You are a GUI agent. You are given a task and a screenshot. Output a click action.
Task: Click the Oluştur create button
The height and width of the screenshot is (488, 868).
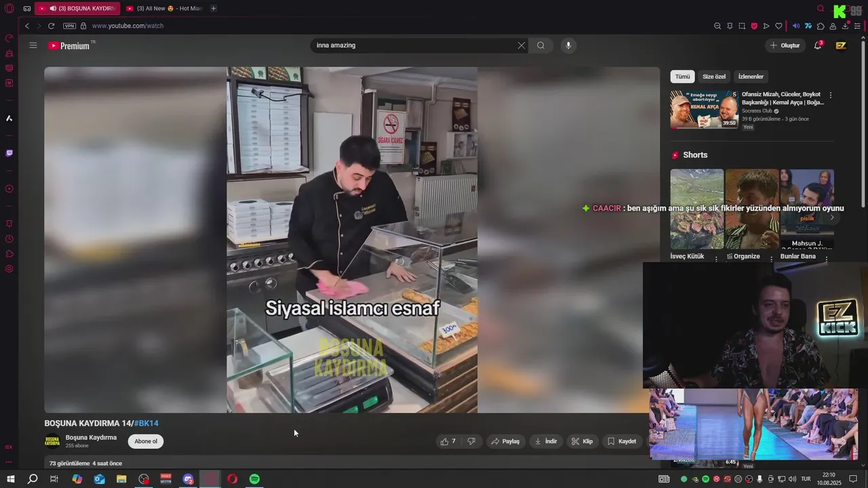pos(785,45)
